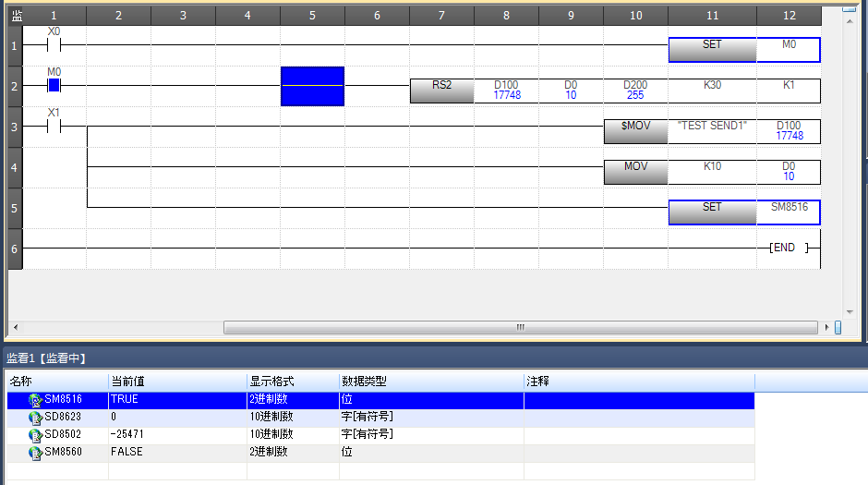Image resolution: width=868 pixels, height=485 pixels.
Task: Click the ladder editor horizontal scrollbar thumb
Action: pyautogui.click(x=520, y=328)
